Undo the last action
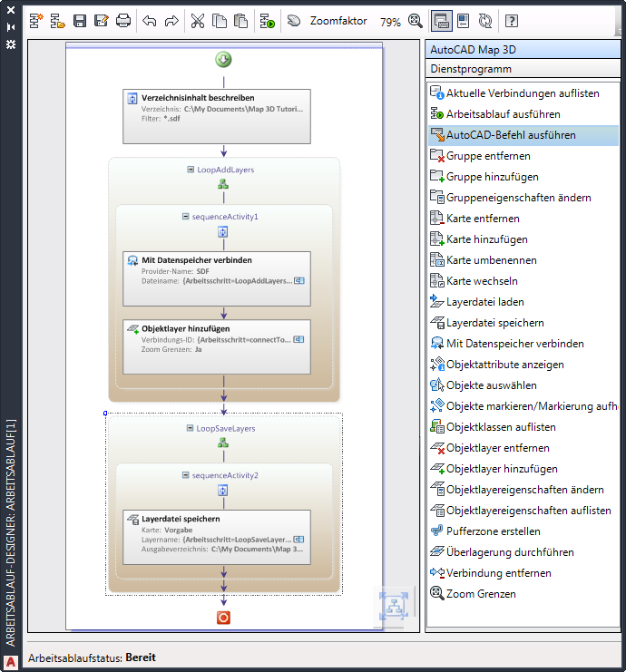Screen dimensions: 626x672 pyautogui.click(x=149, y=21)
